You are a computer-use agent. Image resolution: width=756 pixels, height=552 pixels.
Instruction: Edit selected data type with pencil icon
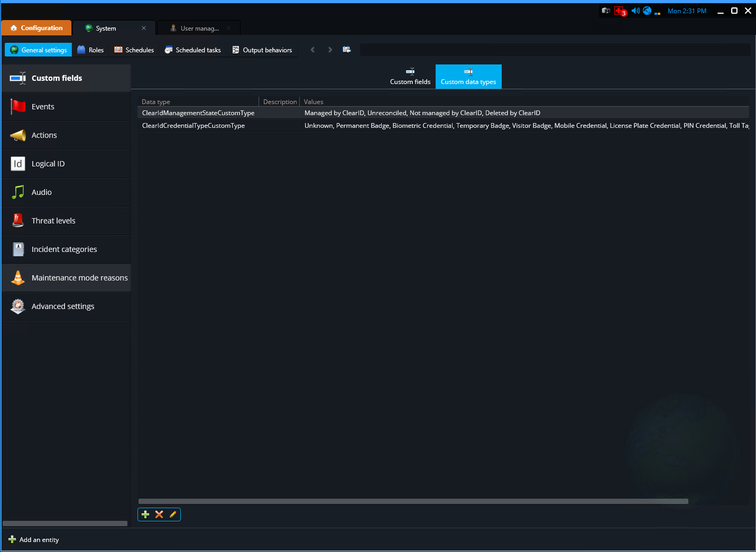pyautogui.click(x=172, y=514)
